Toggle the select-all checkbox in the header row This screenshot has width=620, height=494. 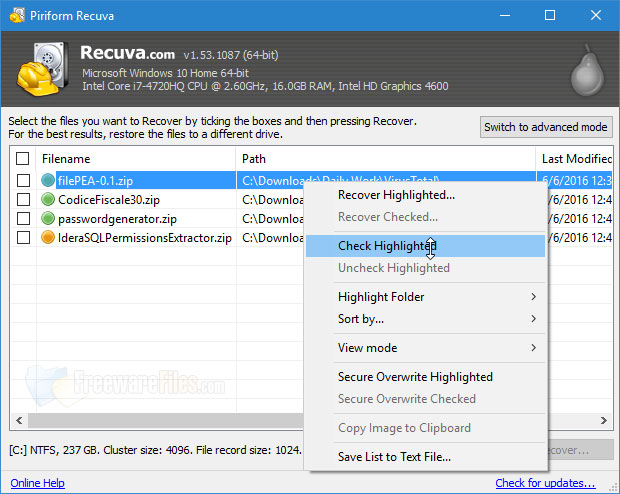[x=23, y=158]
